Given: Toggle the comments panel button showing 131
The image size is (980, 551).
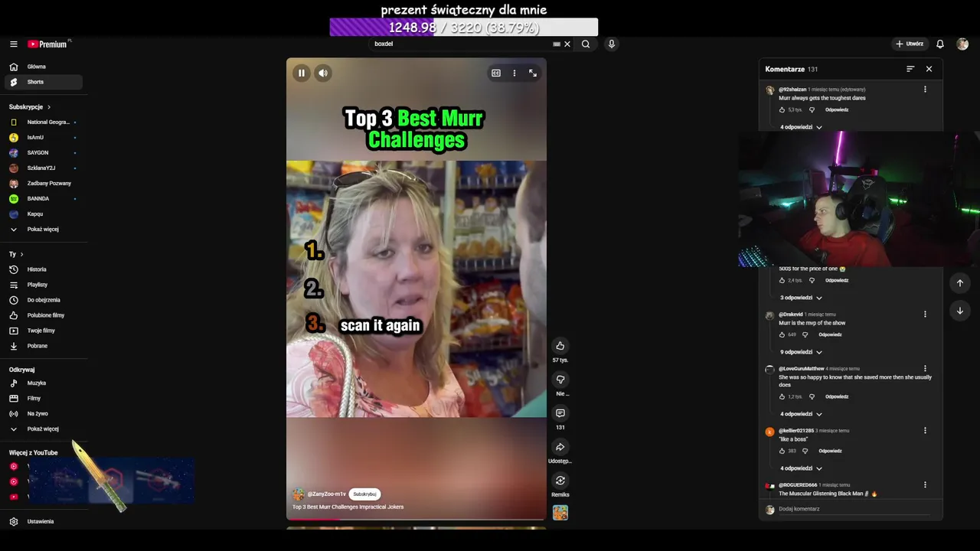Looking at the screenshot, I should click(560, 413).
